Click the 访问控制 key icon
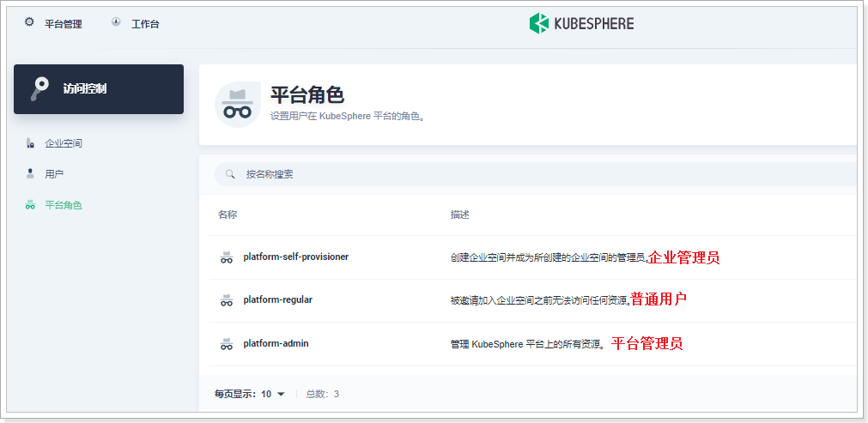Viewport: 868px width, 423px height. pyautogui.click(x=39, y=89)
